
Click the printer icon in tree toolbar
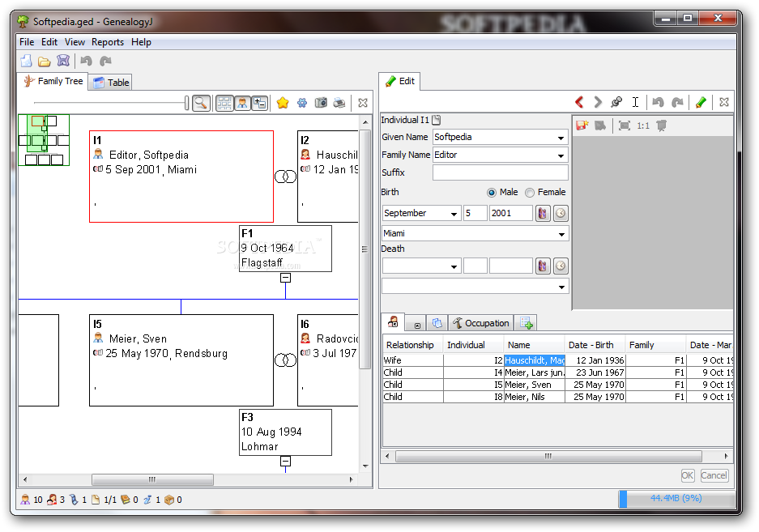pos(339,103)
